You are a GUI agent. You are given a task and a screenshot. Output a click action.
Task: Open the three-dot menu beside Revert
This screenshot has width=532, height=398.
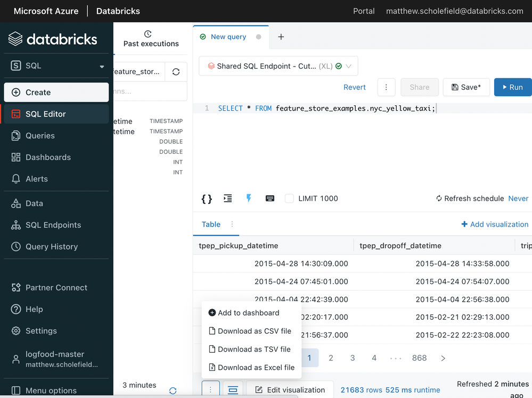[386, 87]
